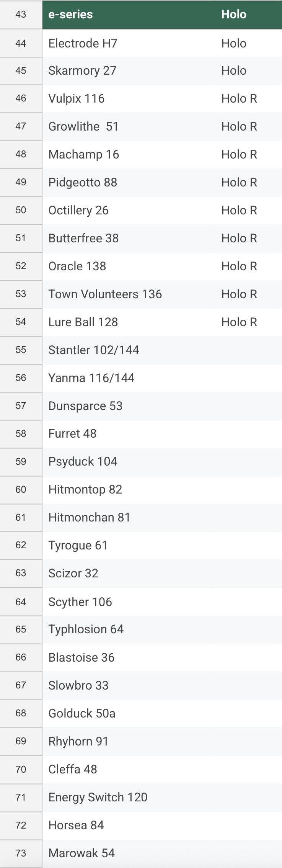Image resolution: width=282 pixels, height=868 pixels.
Task: Select the Machamp 16 cell
Action: coord(129,155)
